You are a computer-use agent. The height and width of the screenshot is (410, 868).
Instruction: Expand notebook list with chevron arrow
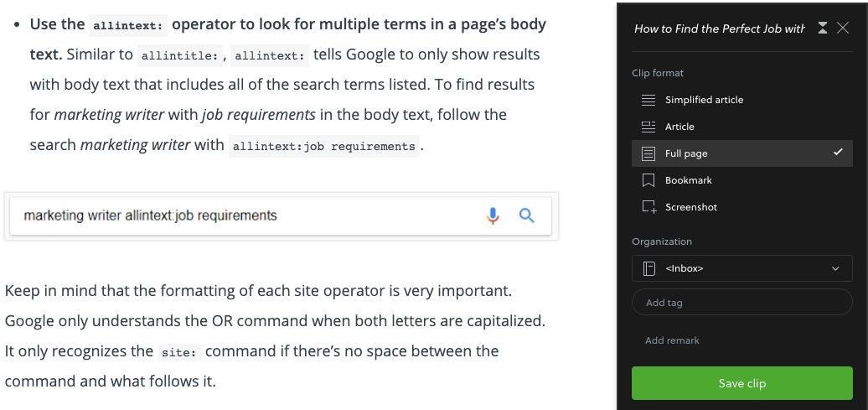(835, 268)
